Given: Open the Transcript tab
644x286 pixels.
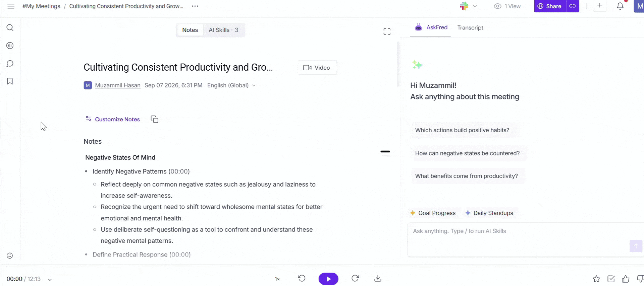Looking at the screenshot, I should 470,27.
